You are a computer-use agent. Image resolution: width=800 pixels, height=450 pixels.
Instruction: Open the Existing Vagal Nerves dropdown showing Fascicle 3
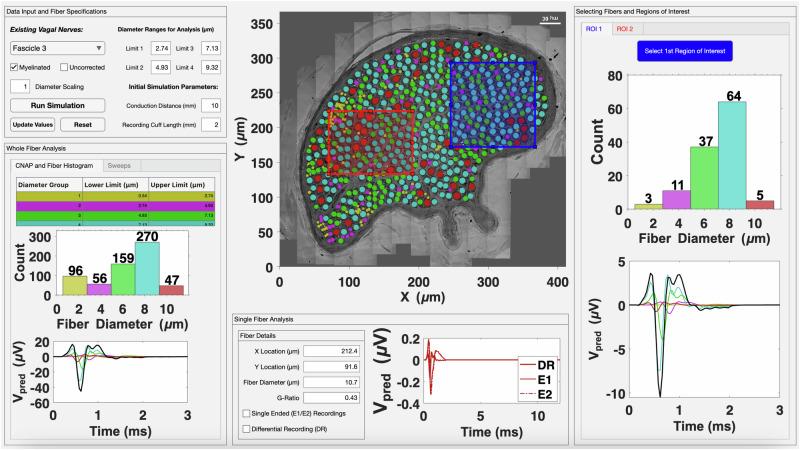pos(57,48)
